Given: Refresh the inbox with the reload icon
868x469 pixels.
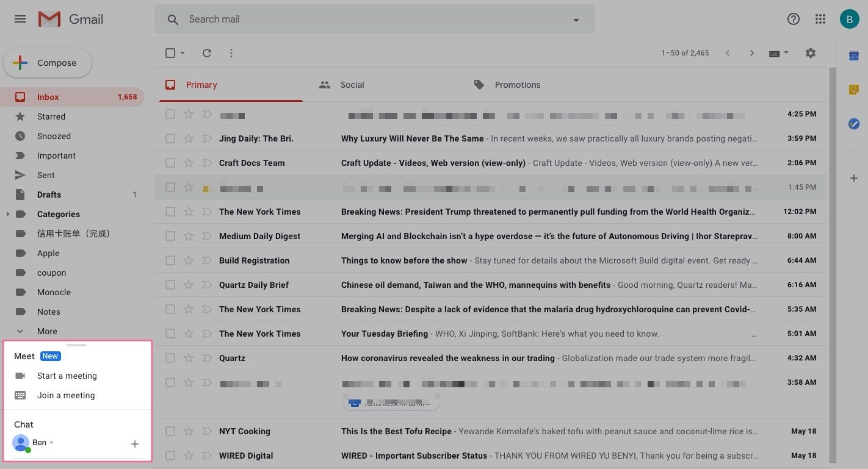Looking at the screenshot, I should pyautogui.click(x=207, y=53).
